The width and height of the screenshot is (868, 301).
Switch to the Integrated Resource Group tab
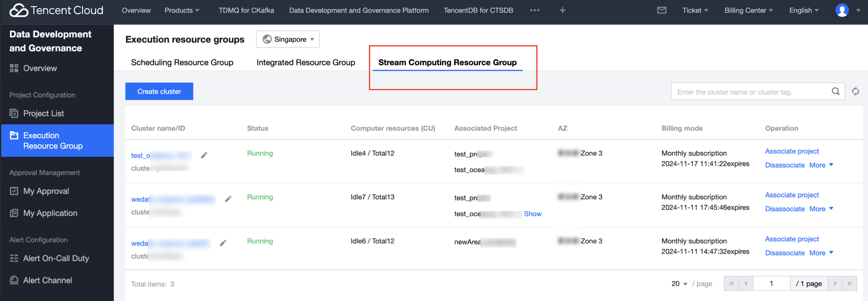[306, 62]
